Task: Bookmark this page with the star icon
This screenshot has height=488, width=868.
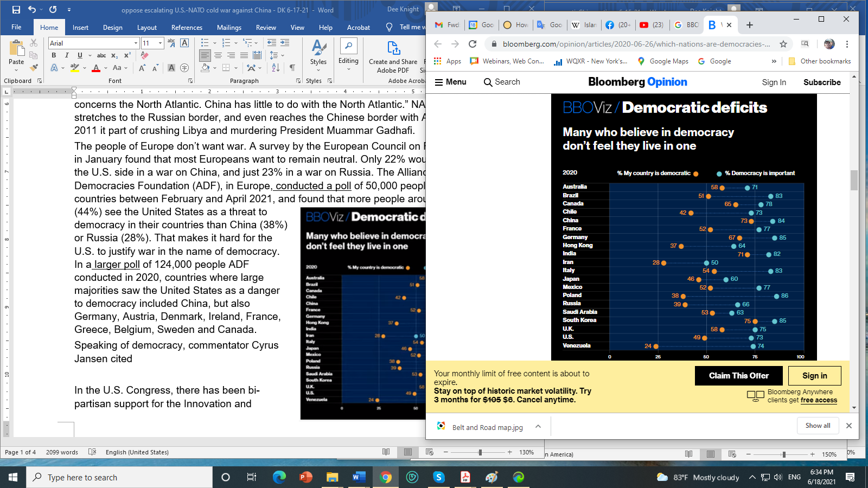Action: pos(783,44)
